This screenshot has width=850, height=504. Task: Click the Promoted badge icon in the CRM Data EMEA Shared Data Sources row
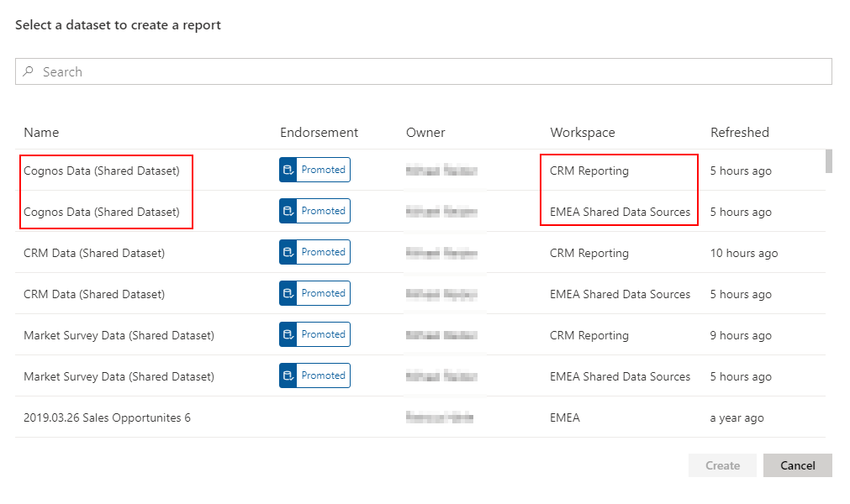pyautogui.click(x=288, y=293)
